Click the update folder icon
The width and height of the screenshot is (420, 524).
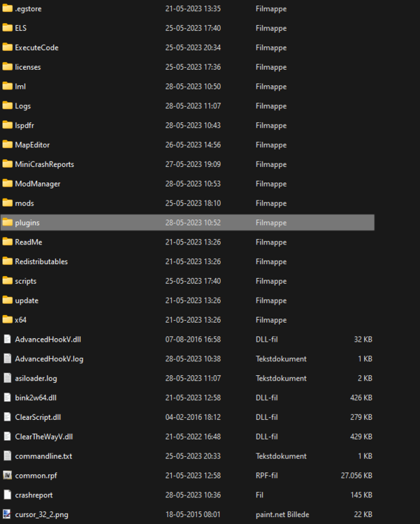click(x=8, y=300)
